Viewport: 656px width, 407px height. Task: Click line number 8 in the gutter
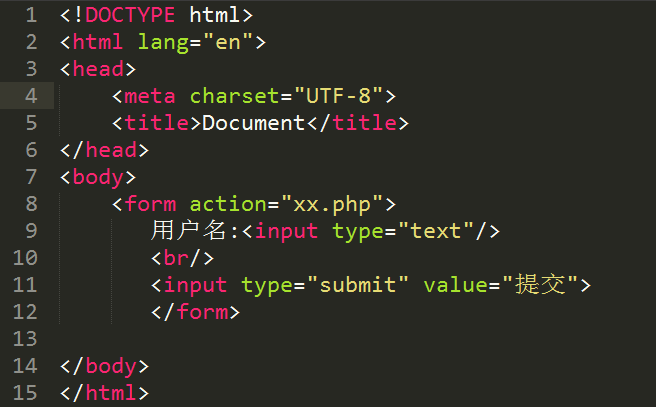pyautogui.click(x=31, y=204)
